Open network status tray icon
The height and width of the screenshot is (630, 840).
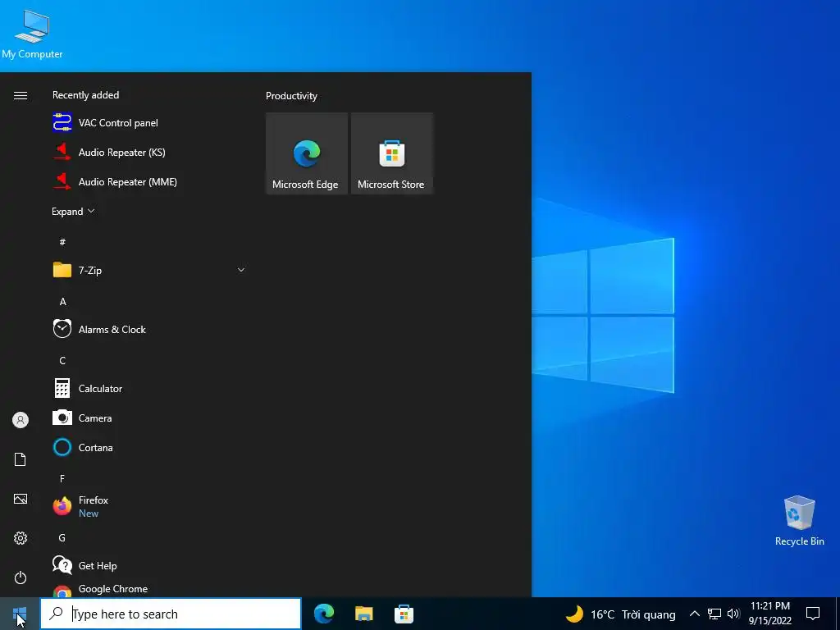pyautogui.click(x=714, y=614)
